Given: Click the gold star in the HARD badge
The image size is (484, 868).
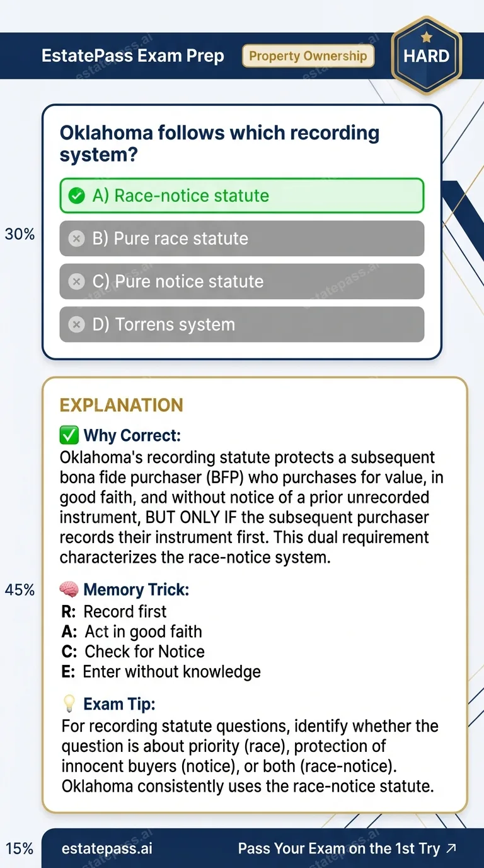Looking at the screenshot, I should [426, 38].
